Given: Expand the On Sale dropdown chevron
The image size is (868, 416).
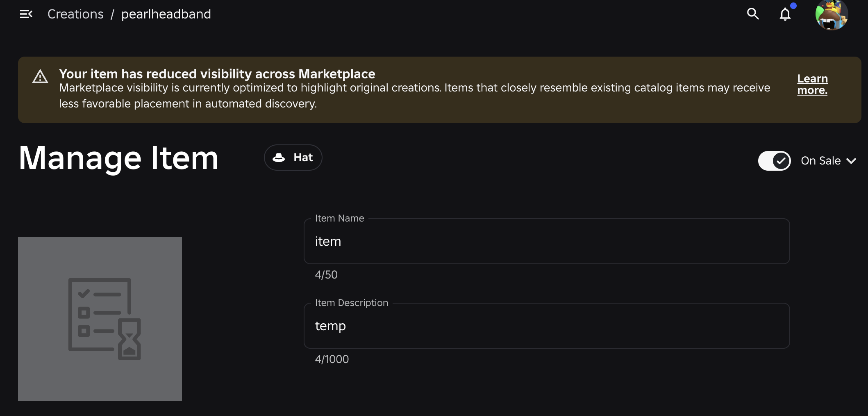Looking at the screenshot, I should tap(851, 161).
